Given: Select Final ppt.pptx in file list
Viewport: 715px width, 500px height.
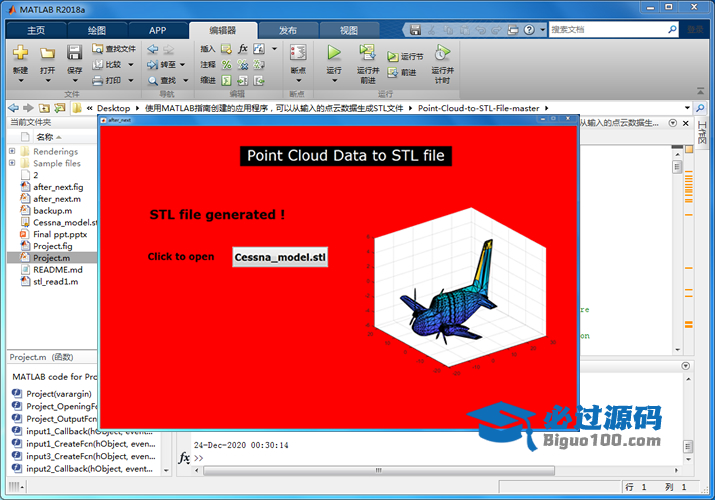Looking at the screenshot, I should tap(60, 234).
